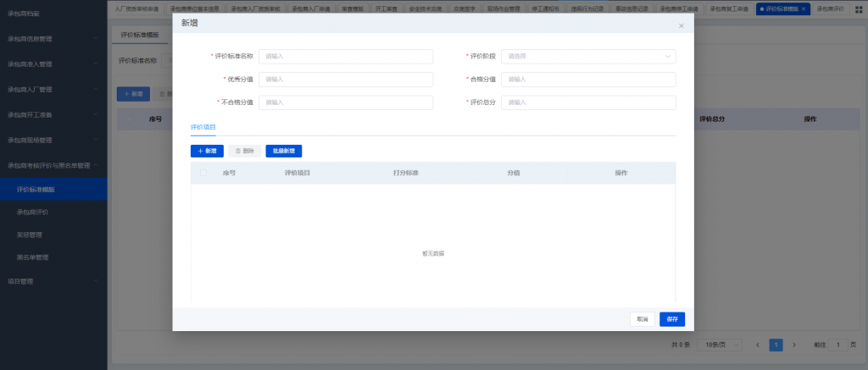Close the 新增 dialog with X icon
This screenshot has height=370, width=868.
(x=681, y=26)
